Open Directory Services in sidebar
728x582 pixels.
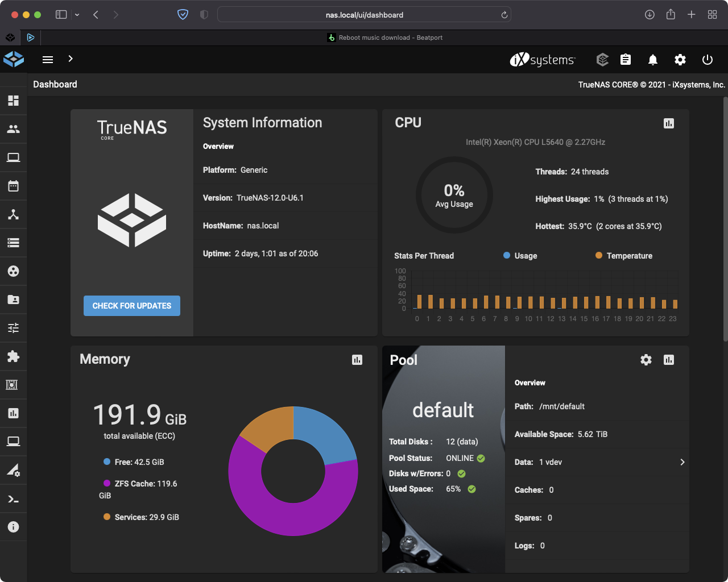tap(14, 271)
